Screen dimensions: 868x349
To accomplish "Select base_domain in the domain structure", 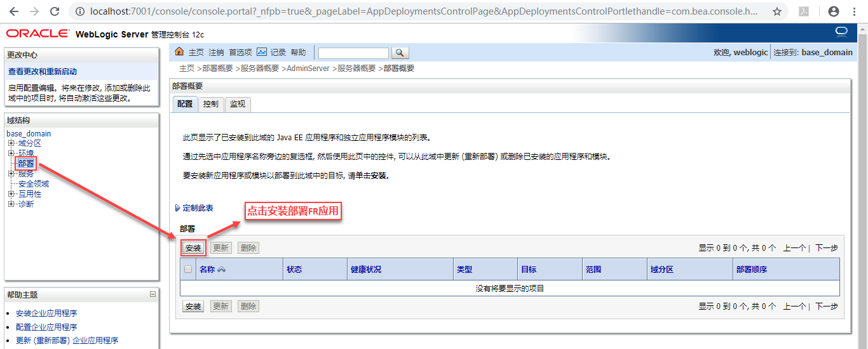I will click(29, 134).
